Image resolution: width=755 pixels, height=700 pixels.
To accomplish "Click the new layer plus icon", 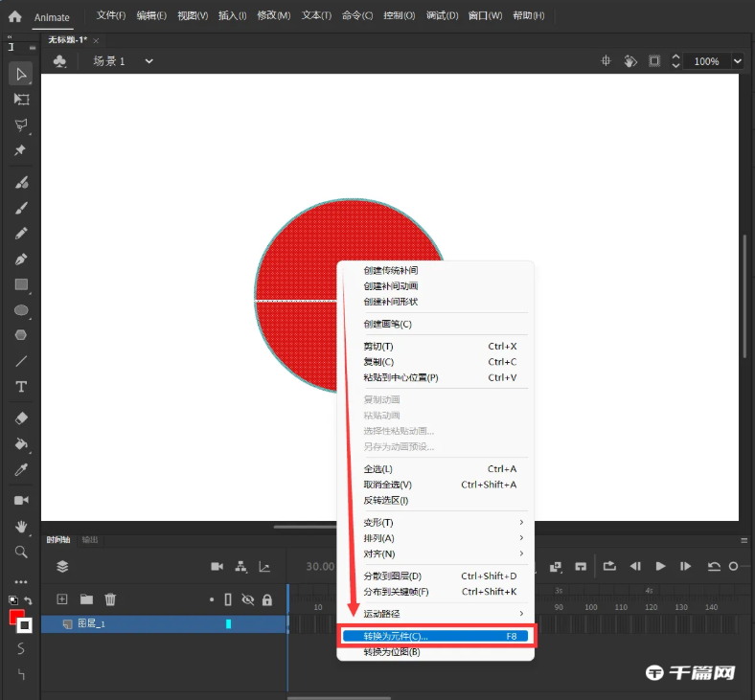I will point(62,599).
